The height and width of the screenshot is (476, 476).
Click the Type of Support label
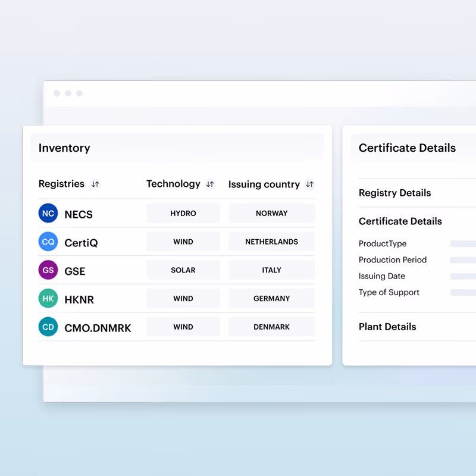[389, 292]
